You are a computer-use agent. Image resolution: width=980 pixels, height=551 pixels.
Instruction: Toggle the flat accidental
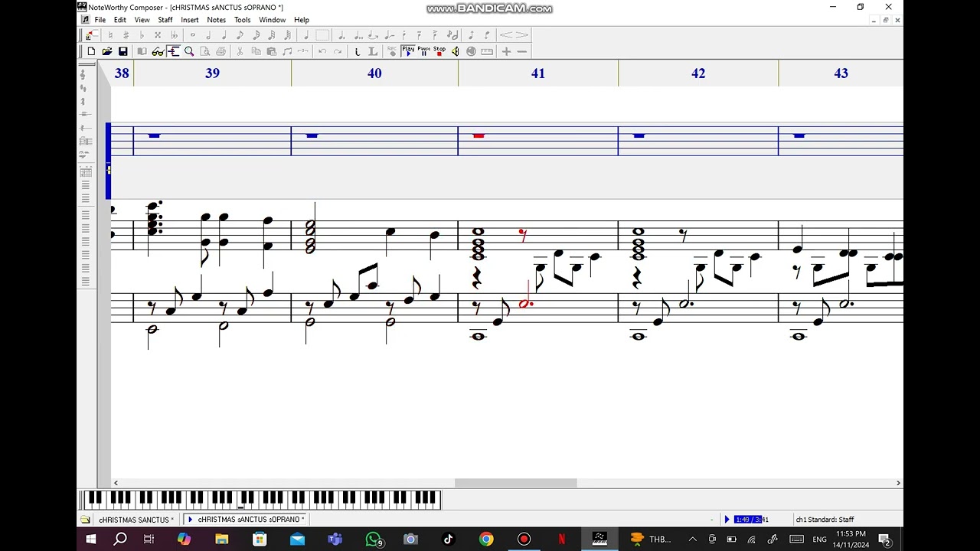coord(142,35)
